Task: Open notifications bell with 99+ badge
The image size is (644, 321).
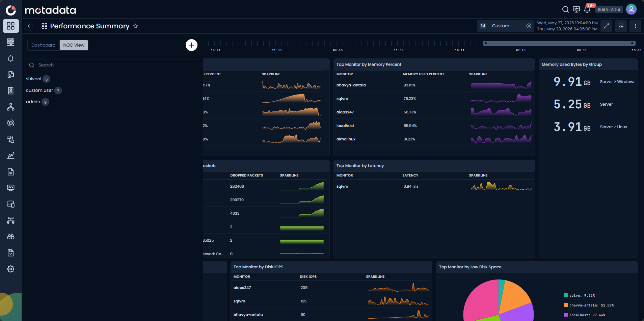Action: 587,9
